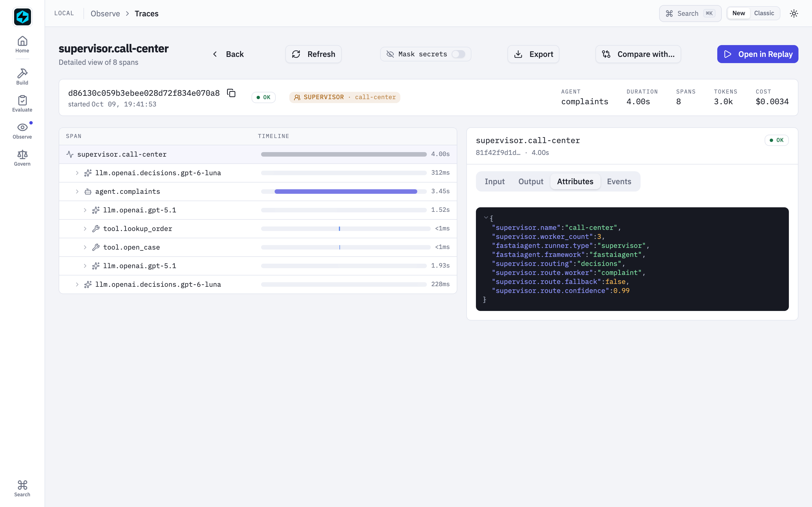Expand the tool.lookup_order span row
812x507 pixels.
coord(85,229)
